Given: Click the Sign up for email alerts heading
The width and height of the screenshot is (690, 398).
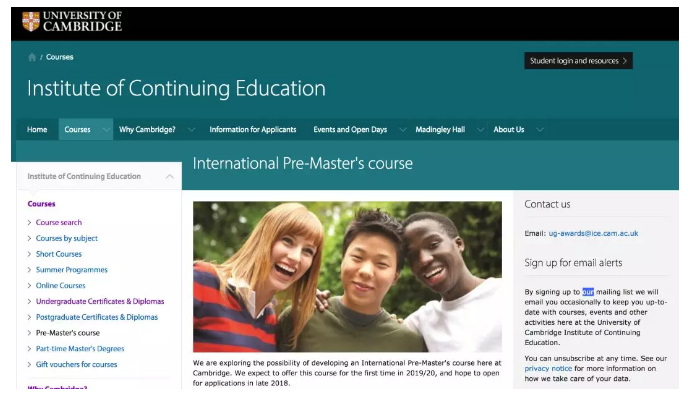Looking at the screenshot, I should pyautogui.click(x=573, y=263).
